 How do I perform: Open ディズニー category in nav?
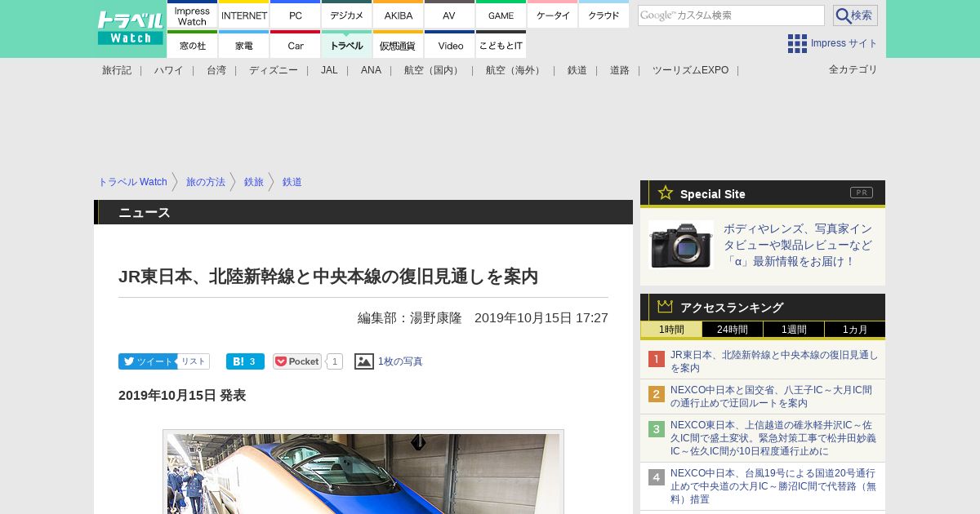click(x=274, y=70)
